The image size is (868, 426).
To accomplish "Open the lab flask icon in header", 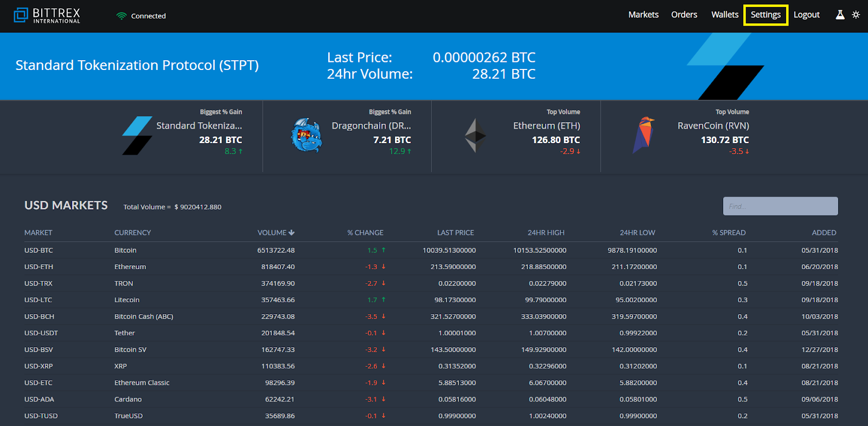I will tap(840, 15).
